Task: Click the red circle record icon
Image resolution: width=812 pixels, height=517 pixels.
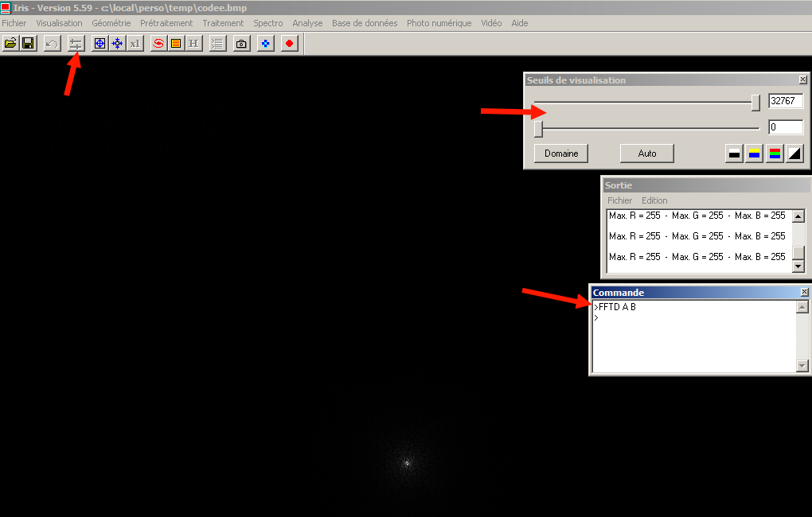Action: pyautogui.click(x=289, y=44)
